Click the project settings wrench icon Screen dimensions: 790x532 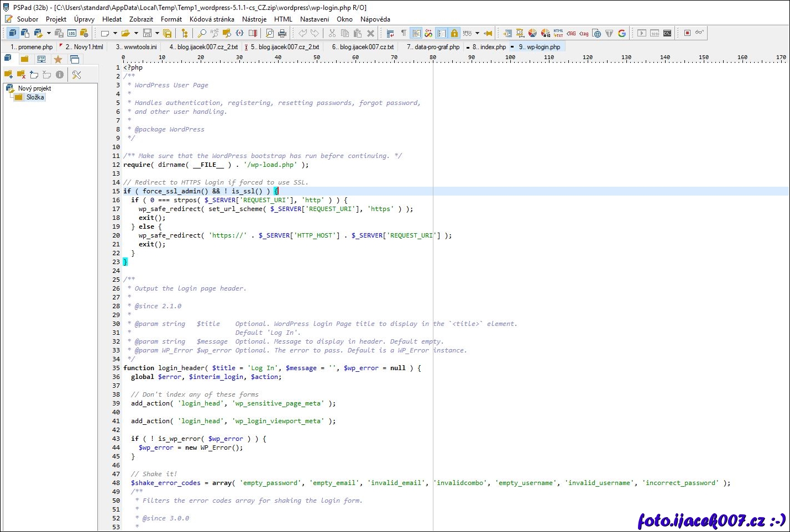click(x=77, y=75)
